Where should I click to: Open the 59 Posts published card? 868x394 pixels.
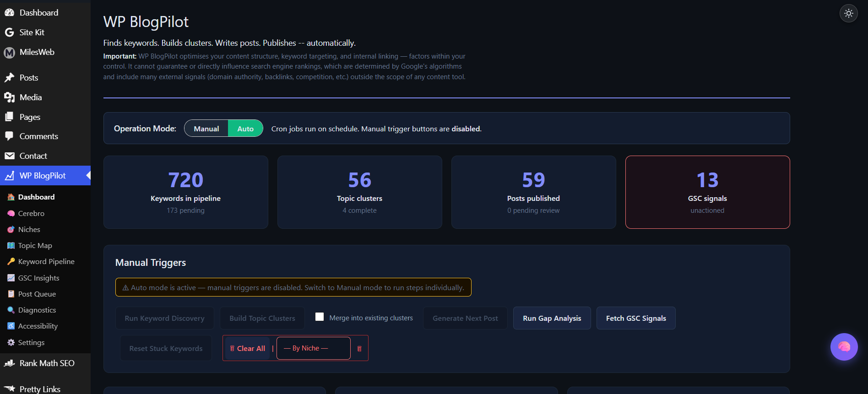pyautogui.click(x=534, y=192)
